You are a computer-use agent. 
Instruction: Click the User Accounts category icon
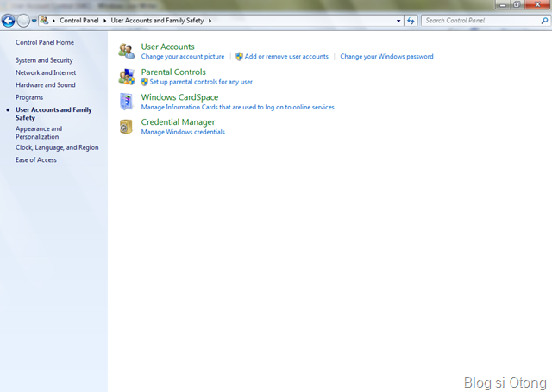[127, 52]
